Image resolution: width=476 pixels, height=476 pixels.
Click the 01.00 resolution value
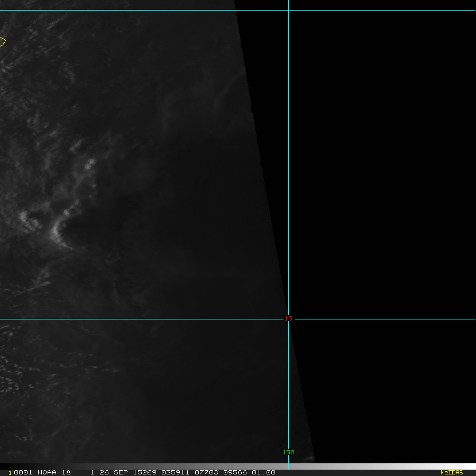click(x=263, y=472)
